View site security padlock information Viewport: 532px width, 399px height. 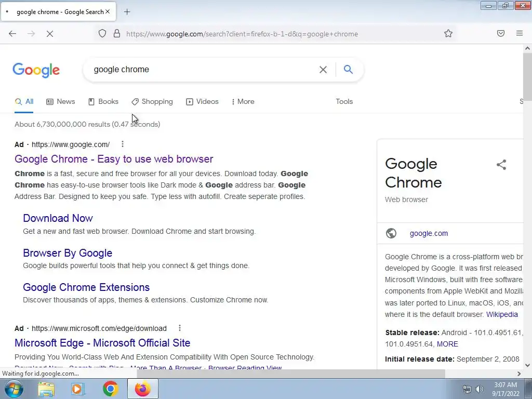[117, 34]
